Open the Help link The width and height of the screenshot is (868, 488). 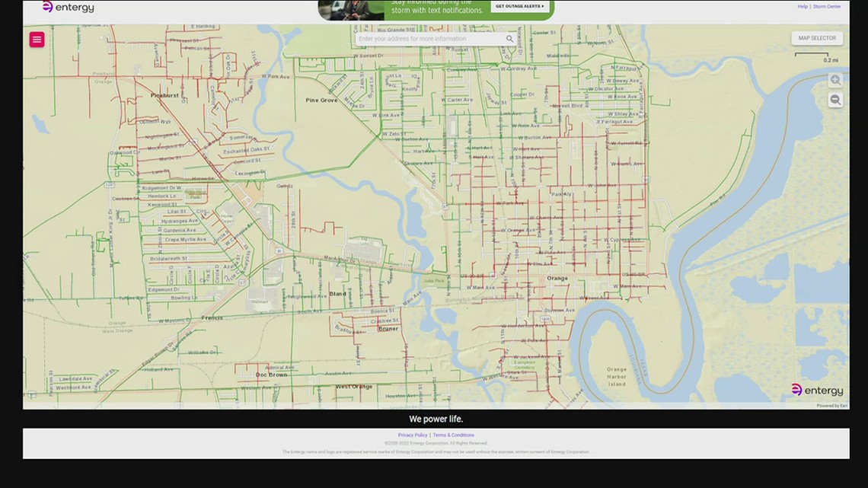pos(802,6)
